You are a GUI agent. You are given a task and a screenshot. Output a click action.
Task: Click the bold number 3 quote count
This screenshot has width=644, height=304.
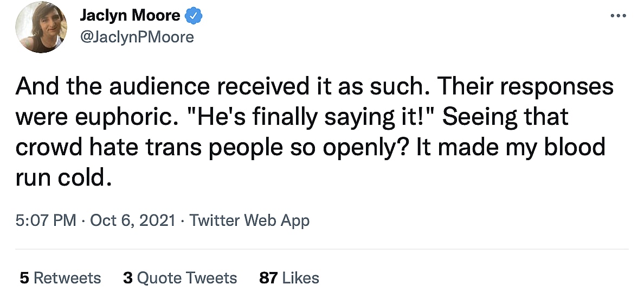point(128,278)
